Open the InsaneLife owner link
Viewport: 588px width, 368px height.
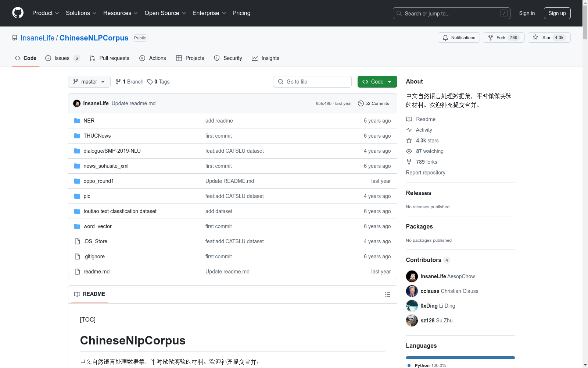click(37, 38)
